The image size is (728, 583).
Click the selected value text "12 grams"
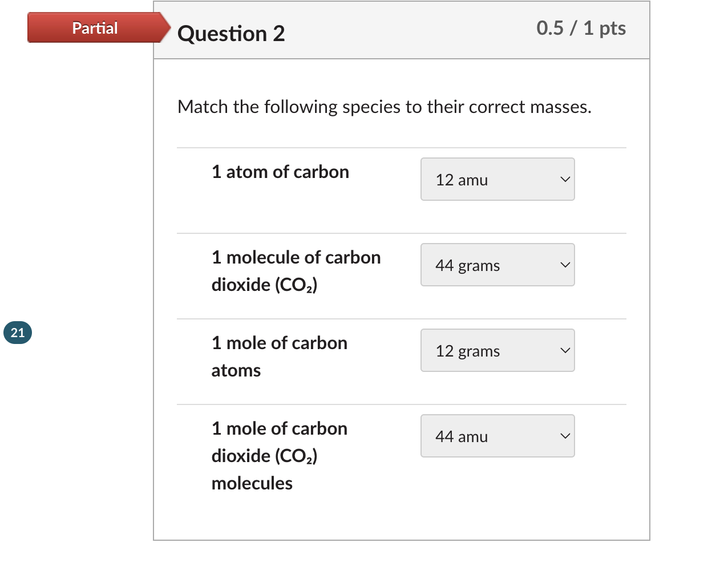(x=467, y=351)
